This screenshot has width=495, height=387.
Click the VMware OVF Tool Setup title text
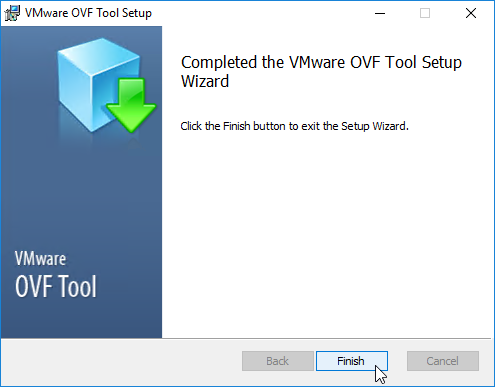[x=88, y=13]
